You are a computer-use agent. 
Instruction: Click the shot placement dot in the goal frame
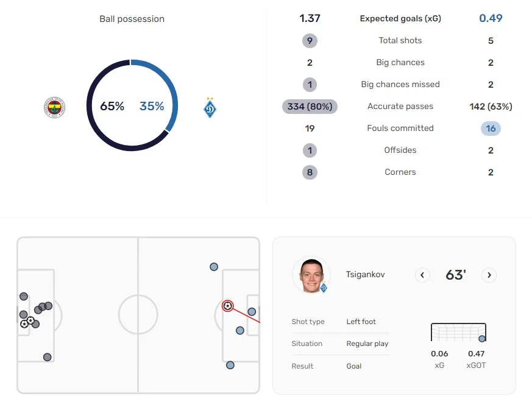click(482, 339)
